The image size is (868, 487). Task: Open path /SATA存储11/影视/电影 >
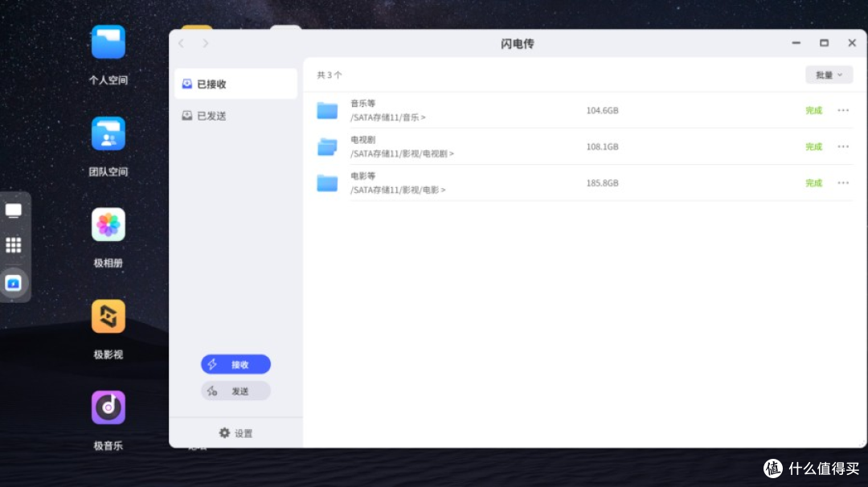(x=398, y=190)
